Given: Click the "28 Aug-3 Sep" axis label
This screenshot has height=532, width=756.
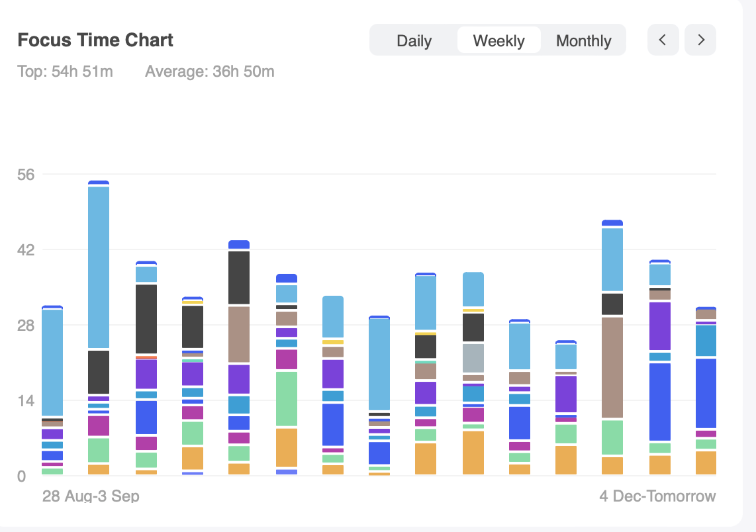Looking at the screenshot, I should [x=91, y=496].
